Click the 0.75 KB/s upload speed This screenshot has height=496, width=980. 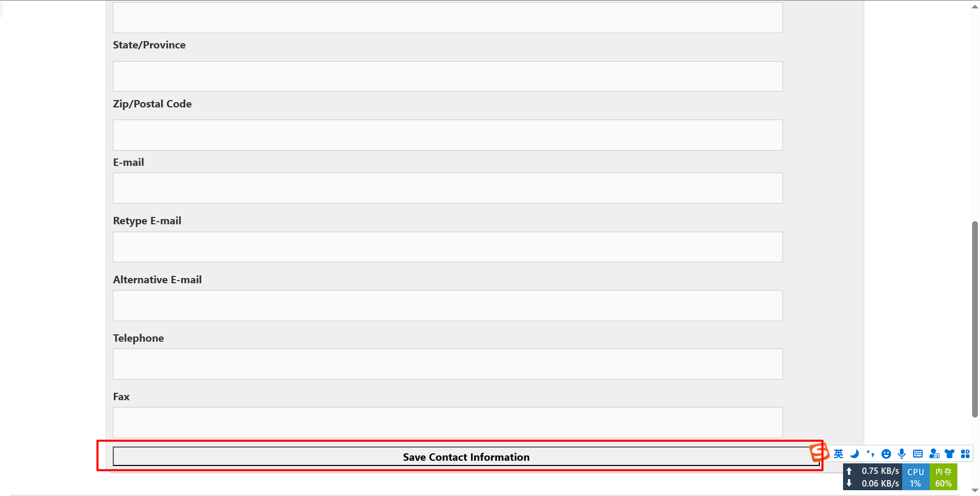pos(880,471)
